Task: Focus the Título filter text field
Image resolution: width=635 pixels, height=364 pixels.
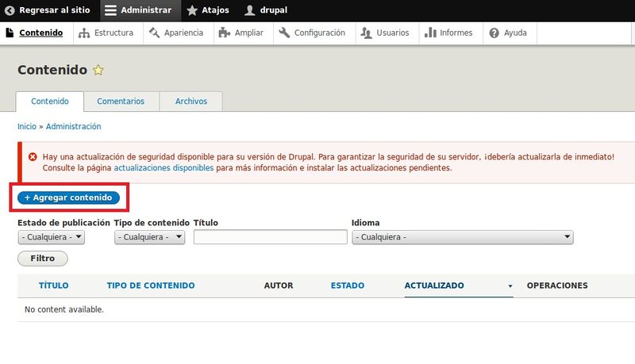Action: pyautogui.click(x=271, y=237)
